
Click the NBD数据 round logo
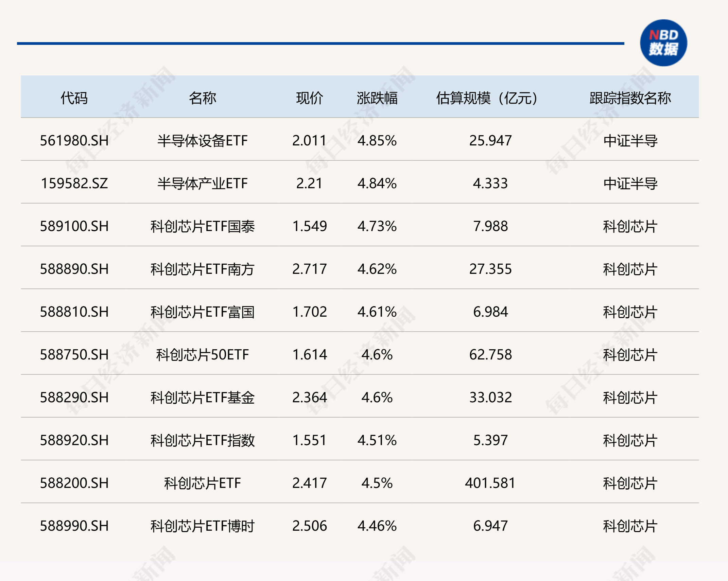[x=663, y=43]
